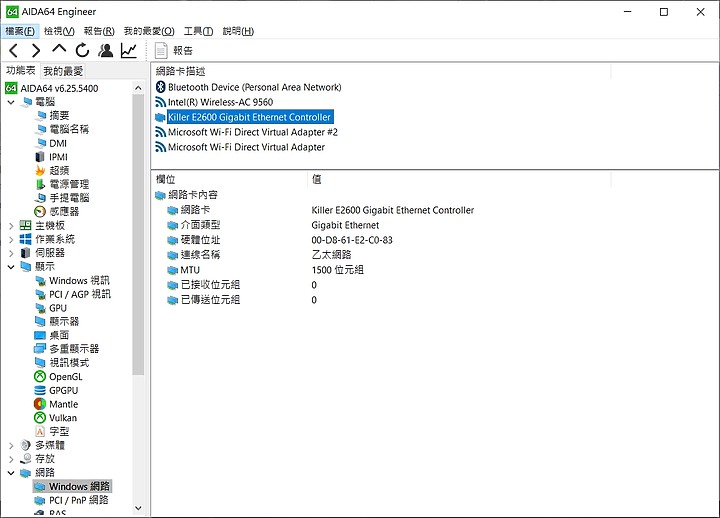
Task: Click the 欄位 column header
Action: pyautogui.click(x=229, y=179)
